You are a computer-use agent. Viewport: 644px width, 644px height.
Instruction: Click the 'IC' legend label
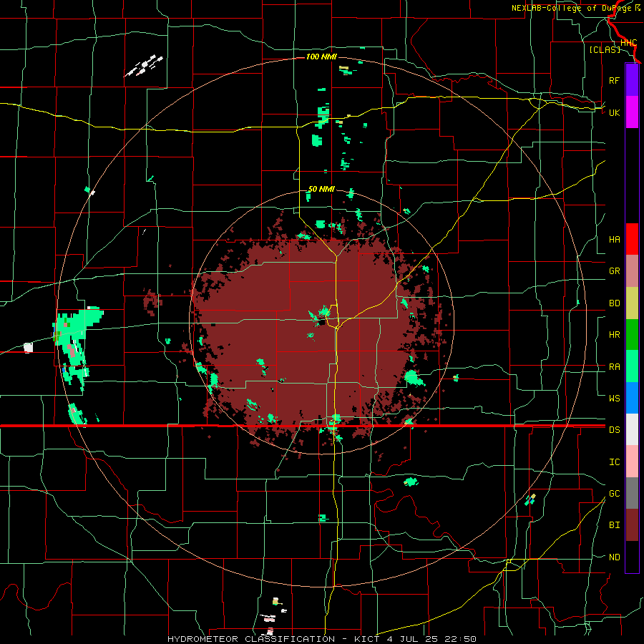pos(615,462)
